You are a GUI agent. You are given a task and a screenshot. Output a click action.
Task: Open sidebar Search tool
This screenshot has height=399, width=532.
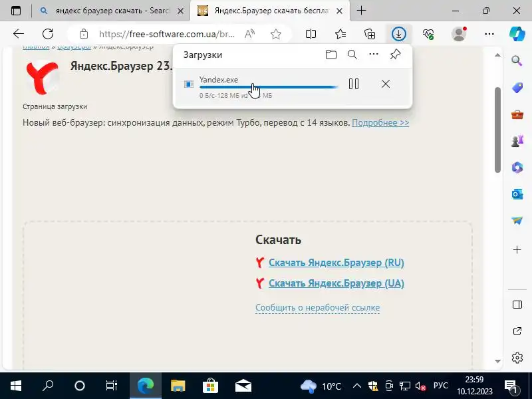(x=517, y=61)
